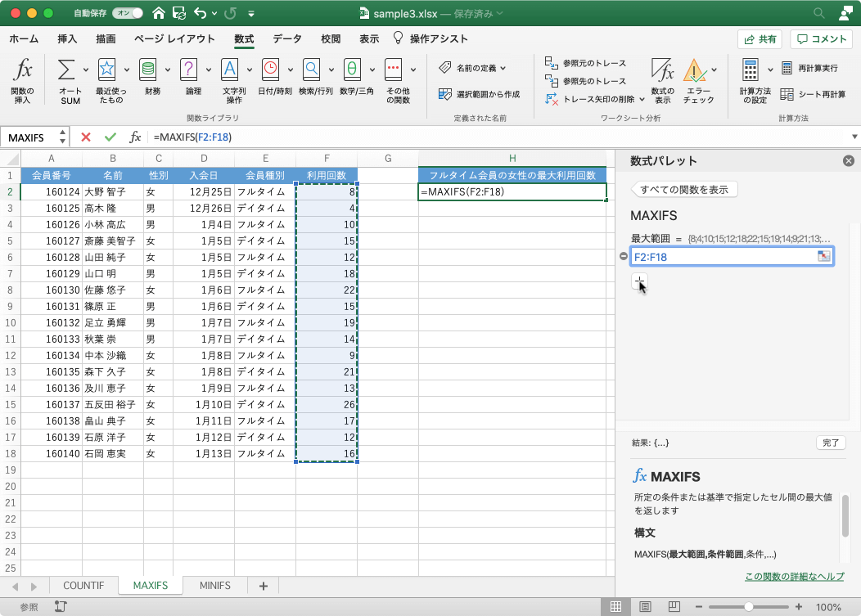The width and height of the screenshot is (861, 616).
Task: Click the Done (完了) button
Action: (x=830, y=443)
